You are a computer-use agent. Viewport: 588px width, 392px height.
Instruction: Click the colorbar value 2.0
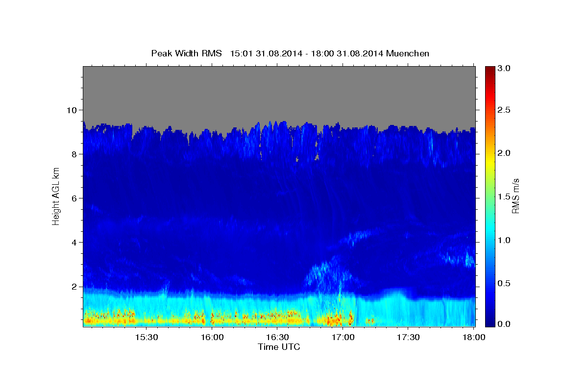click(x=505, y=153)
